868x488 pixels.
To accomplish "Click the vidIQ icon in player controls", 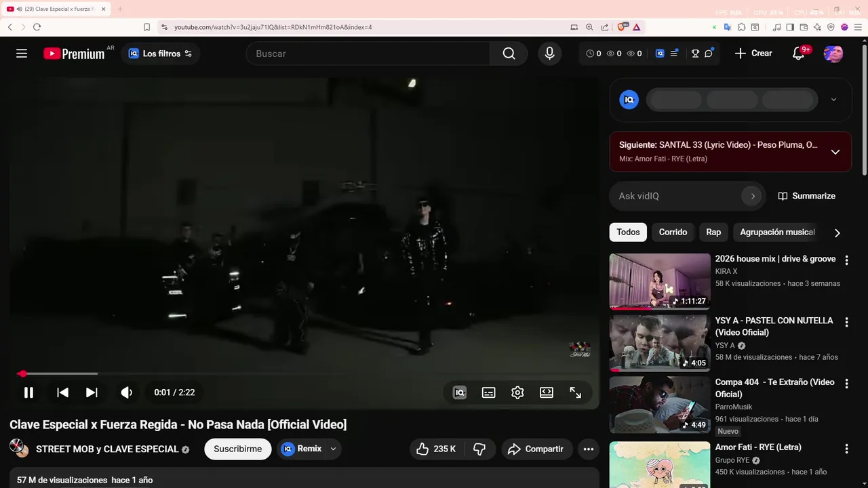I will click(460, 392).
